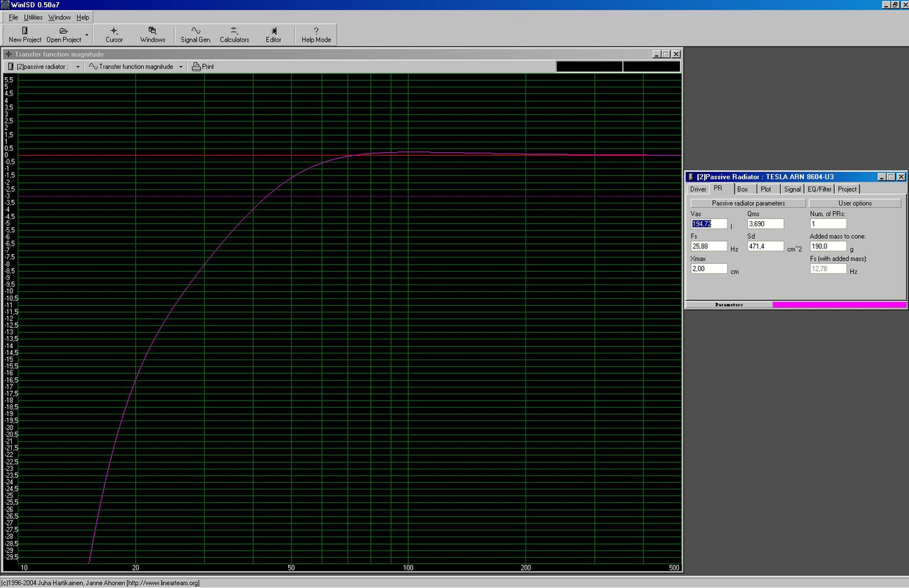Print the transfer function graph

point(203,66)
